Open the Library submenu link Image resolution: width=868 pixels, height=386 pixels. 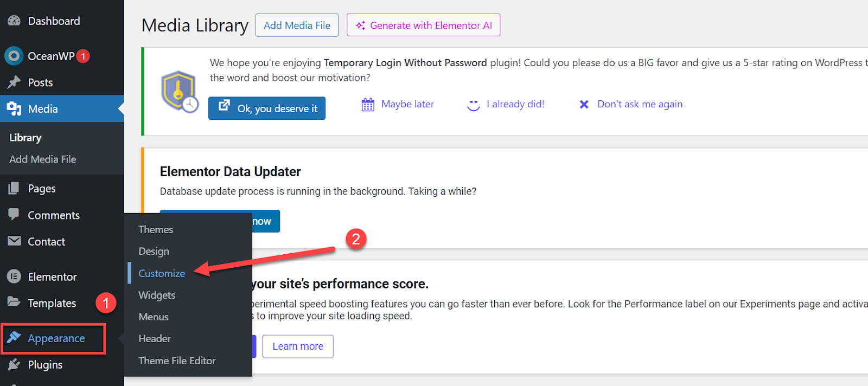coord(25,138)
